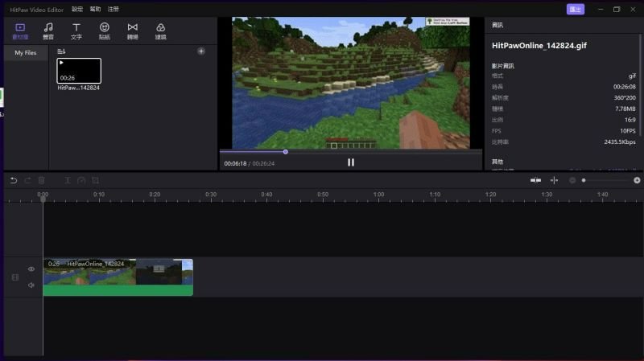Zoom out the timeline with minus icon
The image size is (644, 361).
pyautogui.click(x=572, y=180)
